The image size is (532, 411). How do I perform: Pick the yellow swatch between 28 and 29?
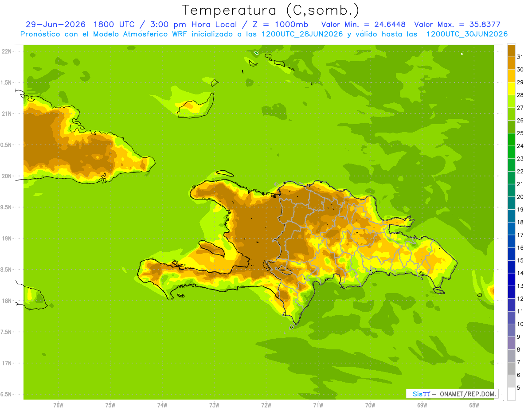coord(511,89)
